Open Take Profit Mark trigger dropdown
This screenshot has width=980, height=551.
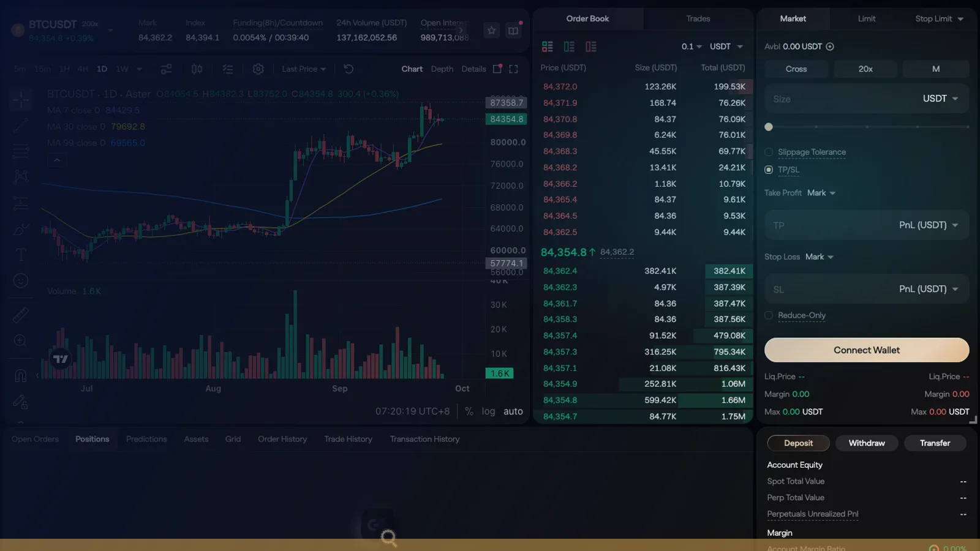coord(821,193)
